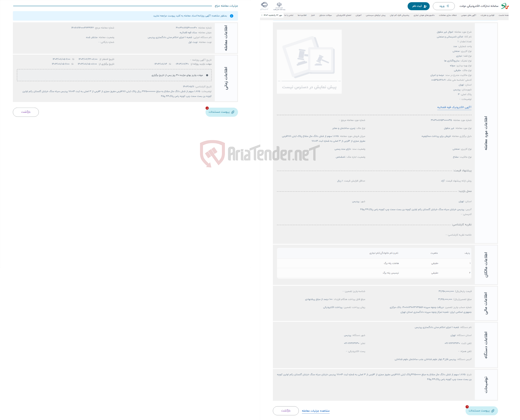Click پیوست مستندات attach documents button

tap(221, 112)
